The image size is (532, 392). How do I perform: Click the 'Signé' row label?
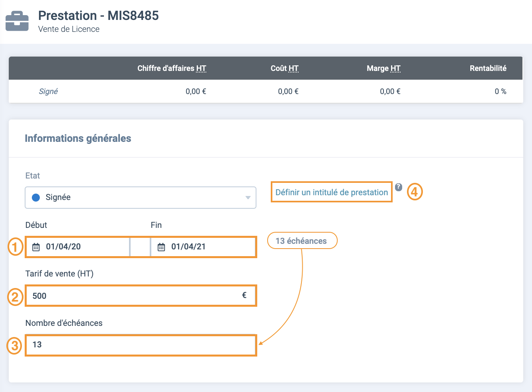point(48,92)
